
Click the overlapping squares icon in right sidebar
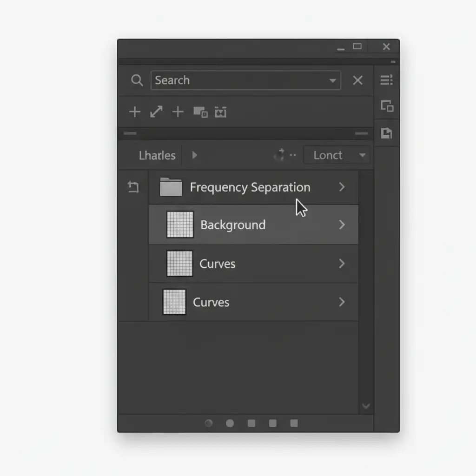point(387,106)
